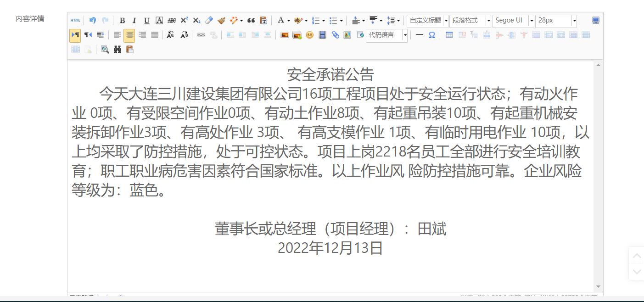Click the 2022年12月13日 date line
Image resolution: width=644 pixels, height=302 pixels.
pos(330,248)
